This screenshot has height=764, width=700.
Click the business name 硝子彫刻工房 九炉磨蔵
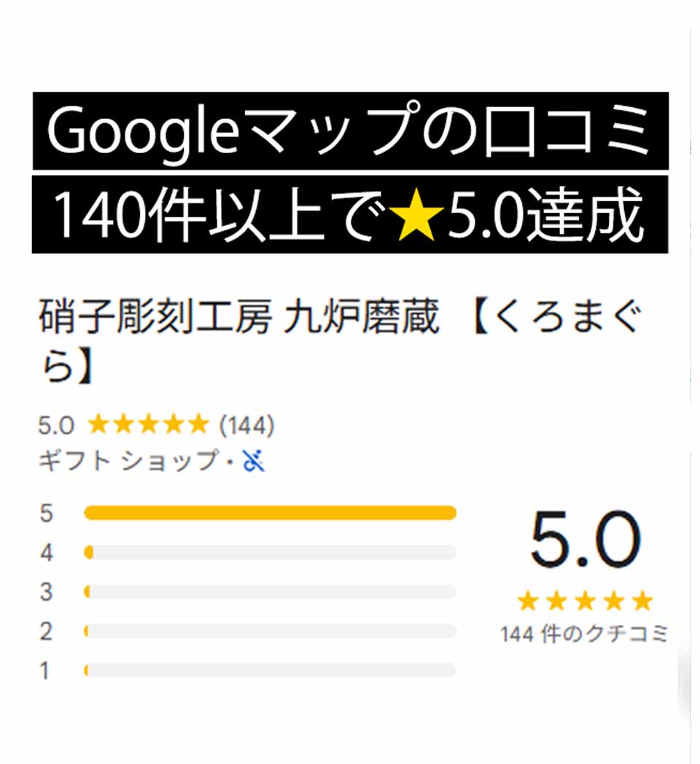(238, 320)
